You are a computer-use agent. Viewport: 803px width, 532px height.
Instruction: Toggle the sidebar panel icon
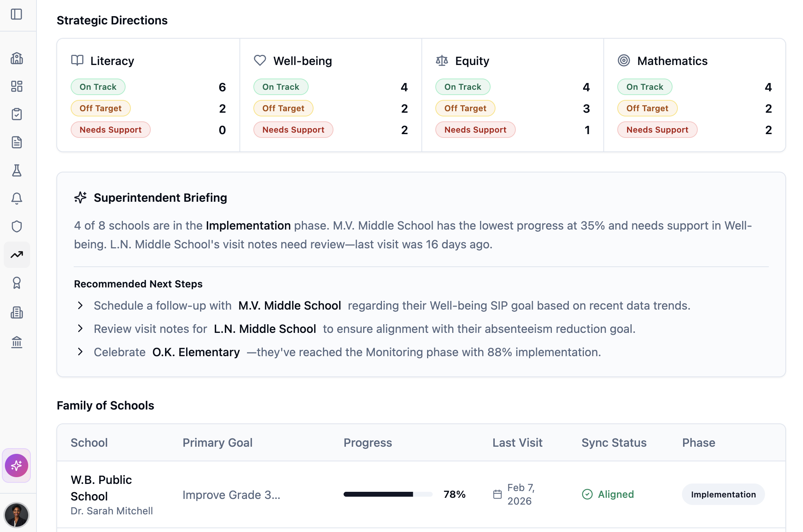[x=17, y=14]
